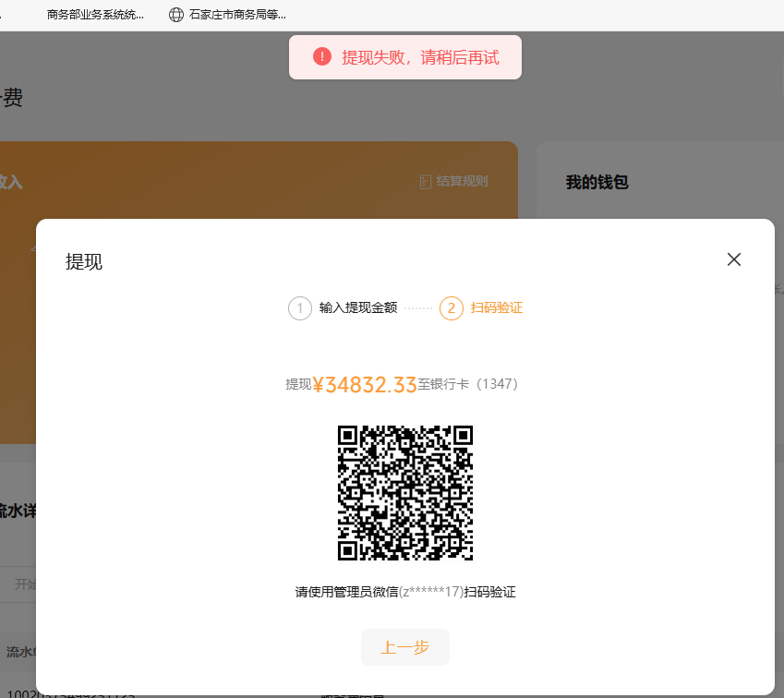Click the 提现 dialog title
The width and height of the screenshot is (784, 698).
tap(83, 261)
